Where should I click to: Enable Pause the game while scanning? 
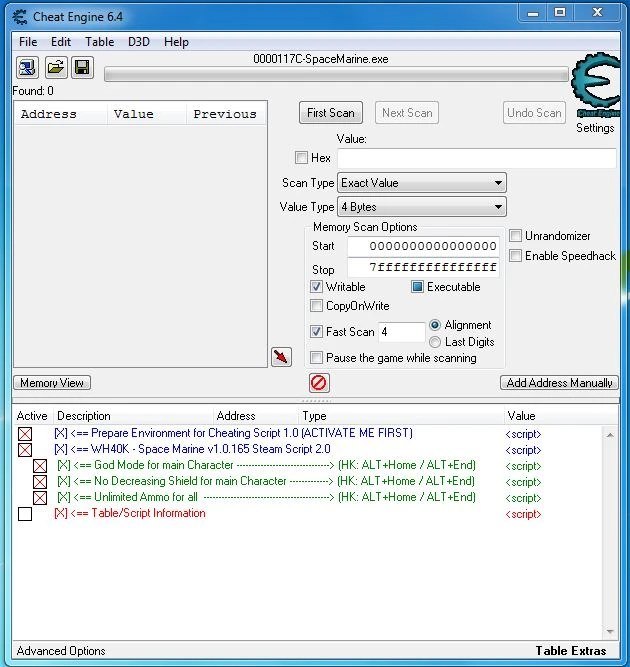pos(316,358)
